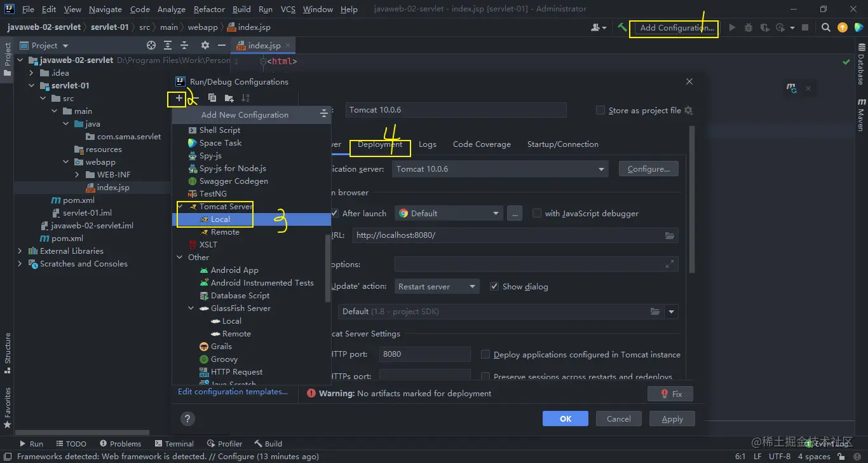Enable Preserve sessions across restarts checkbox
This screenshot has width=868, height=463.
485,377
